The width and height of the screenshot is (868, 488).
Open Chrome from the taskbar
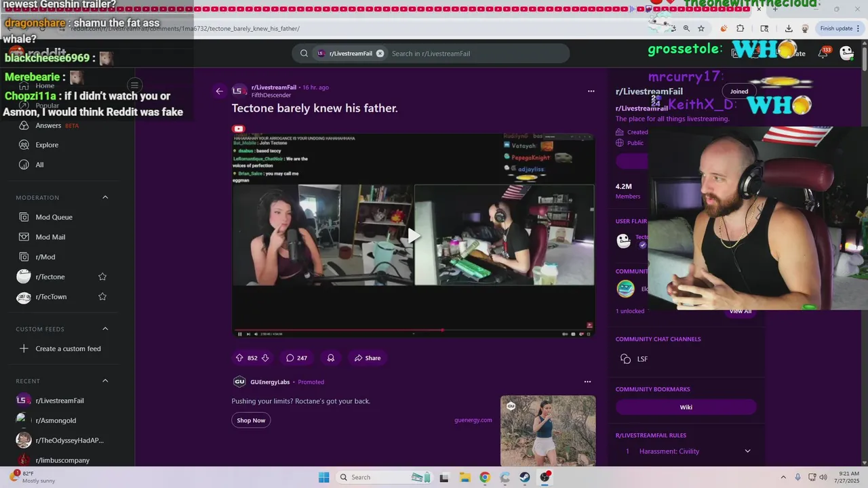(x=484, y=477)
